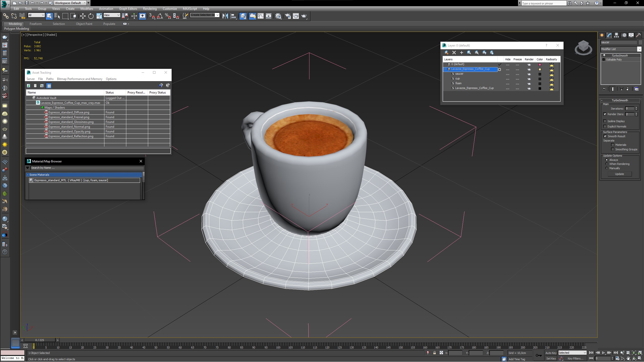Click the Set Key button
Viewport: 644px width, 362px height.
coord(551,358)
